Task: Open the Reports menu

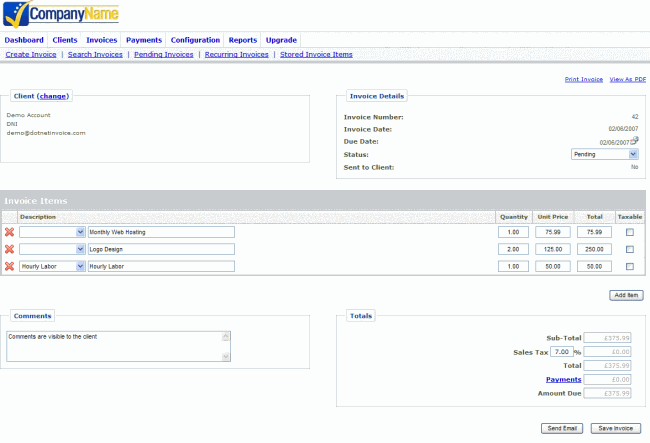Action: (x=243, y=40)
